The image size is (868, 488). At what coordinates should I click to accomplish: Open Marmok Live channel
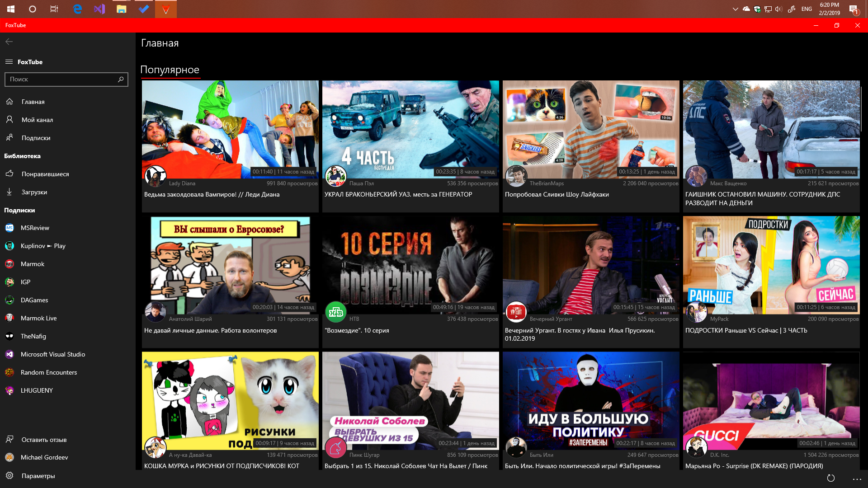tap(38, 318)
